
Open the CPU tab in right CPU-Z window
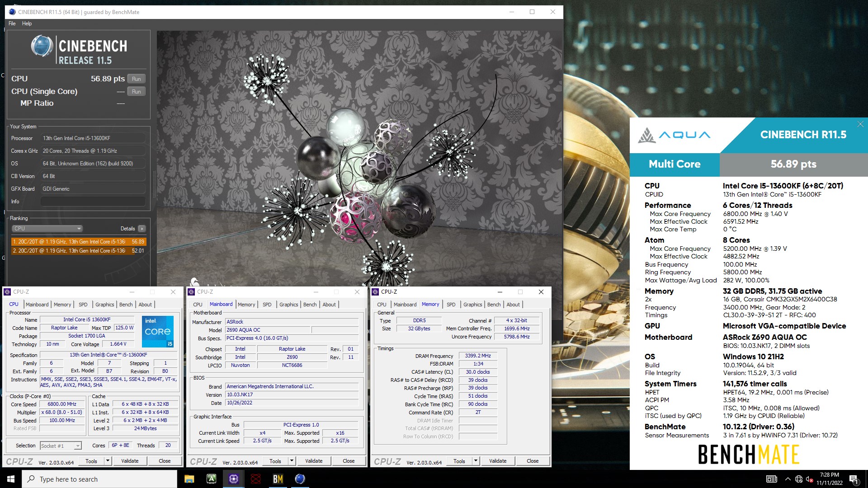point(382,305)
